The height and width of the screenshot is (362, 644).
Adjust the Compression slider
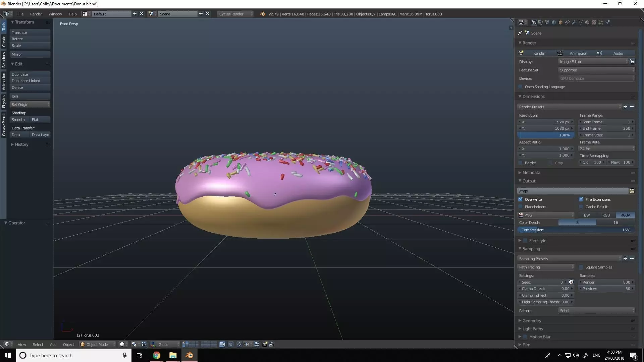[576, 230]
